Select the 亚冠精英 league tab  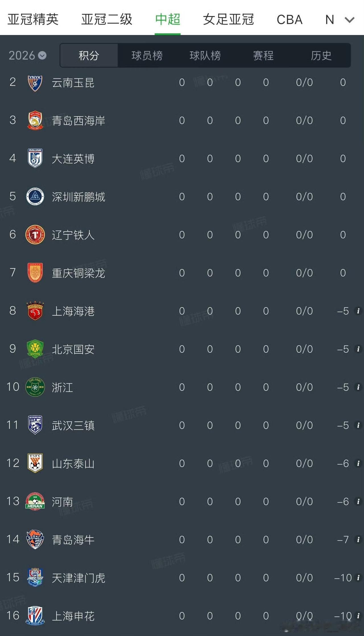click(33, 20)
